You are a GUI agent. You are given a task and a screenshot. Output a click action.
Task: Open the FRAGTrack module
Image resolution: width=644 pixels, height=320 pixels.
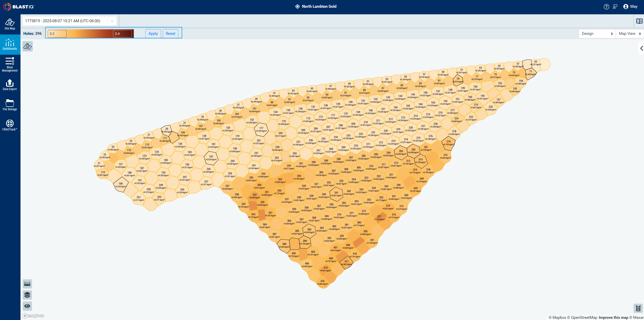click(x=10, y=125)
